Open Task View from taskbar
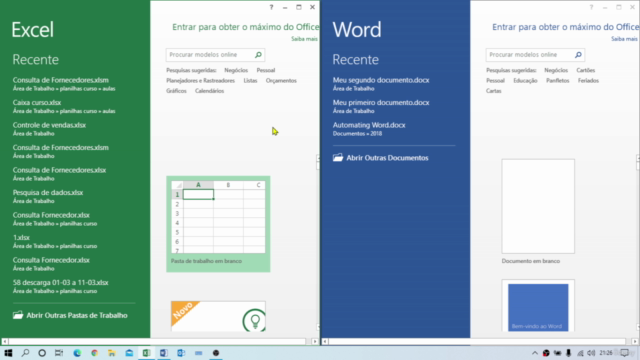This screenshot has height=360, width=640. click(59, 353)
